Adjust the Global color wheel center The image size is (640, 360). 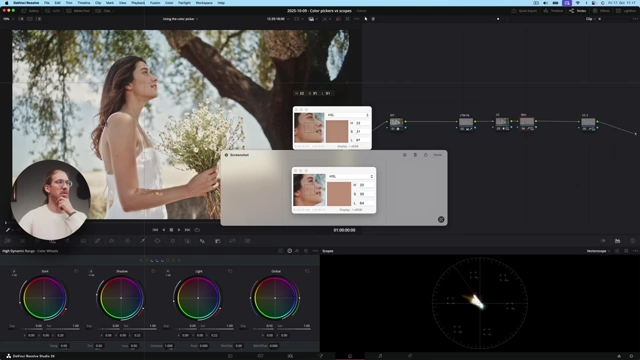(275, 298)
